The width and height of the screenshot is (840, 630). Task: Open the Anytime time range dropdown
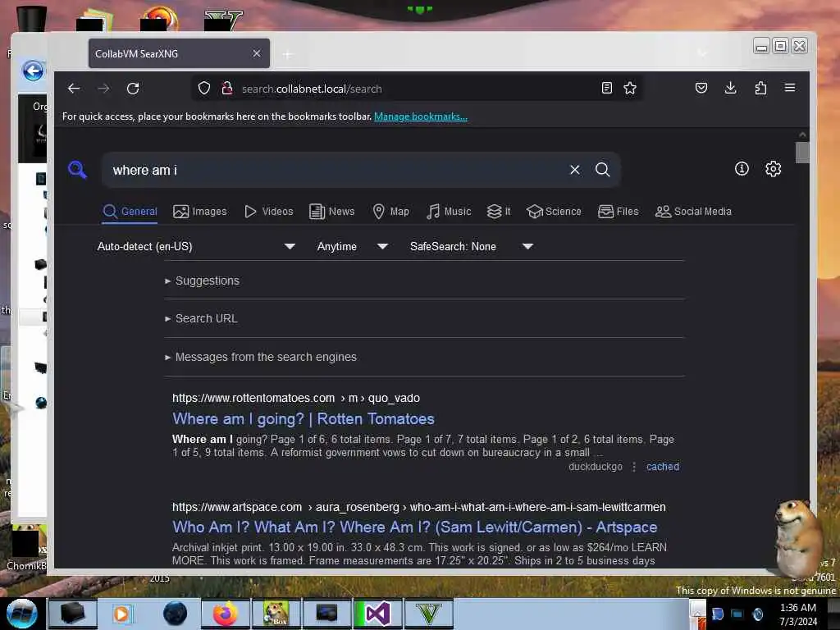pos(352,246)
